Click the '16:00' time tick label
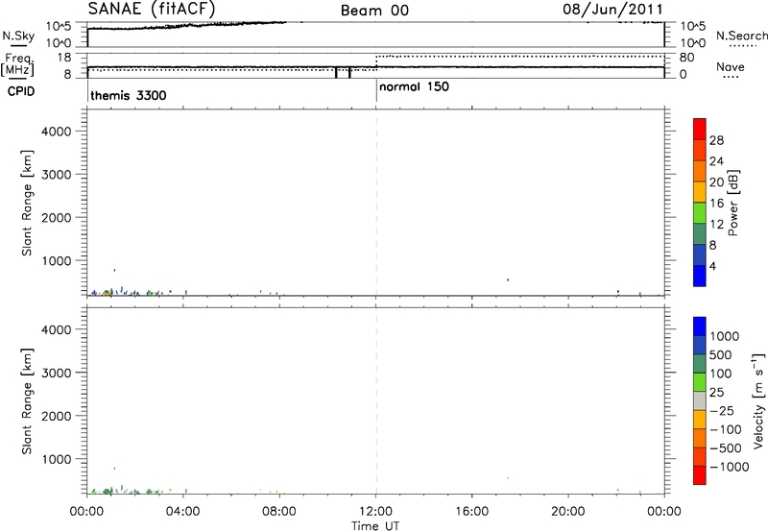 [471, 512]
